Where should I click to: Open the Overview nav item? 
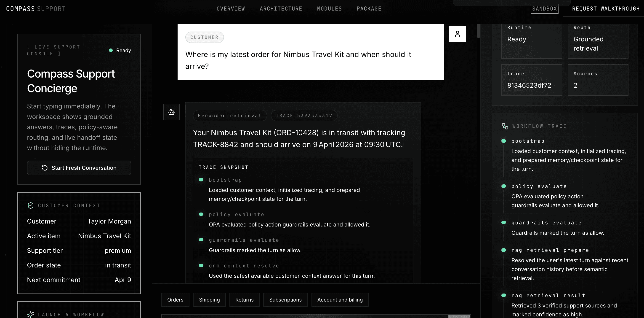click(231, 9)
